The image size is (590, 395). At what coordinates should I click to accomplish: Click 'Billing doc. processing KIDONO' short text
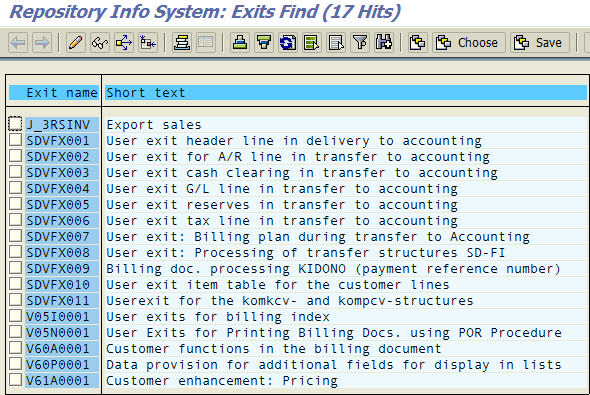(x=226, y=269)
